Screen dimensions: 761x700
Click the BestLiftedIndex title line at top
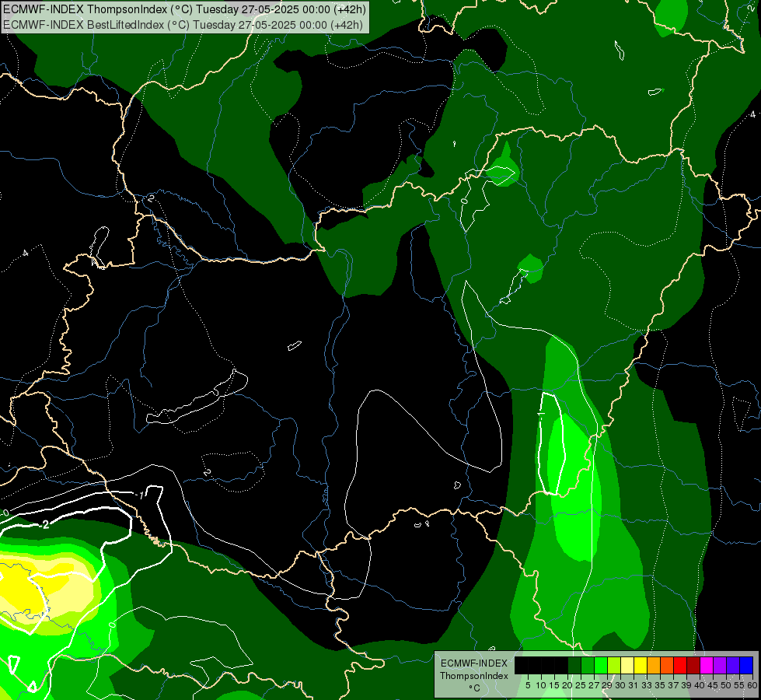click(x=183, y=25)
